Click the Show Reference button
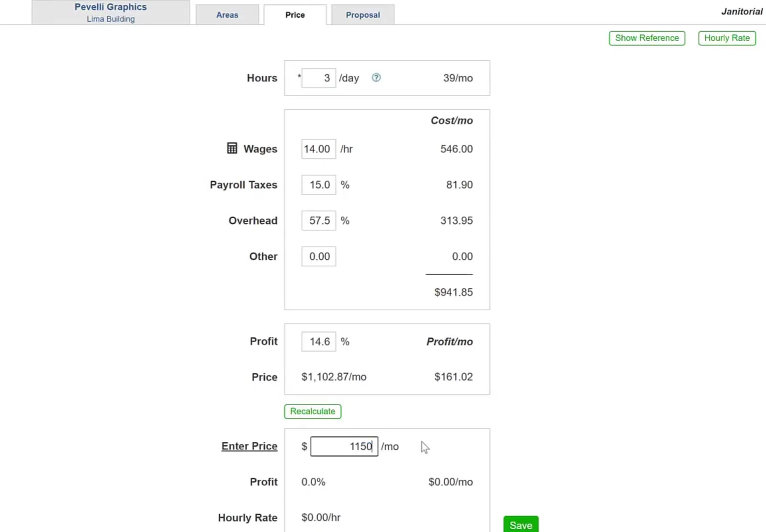This screenshot has width=766, height=532. coord(647,38)
